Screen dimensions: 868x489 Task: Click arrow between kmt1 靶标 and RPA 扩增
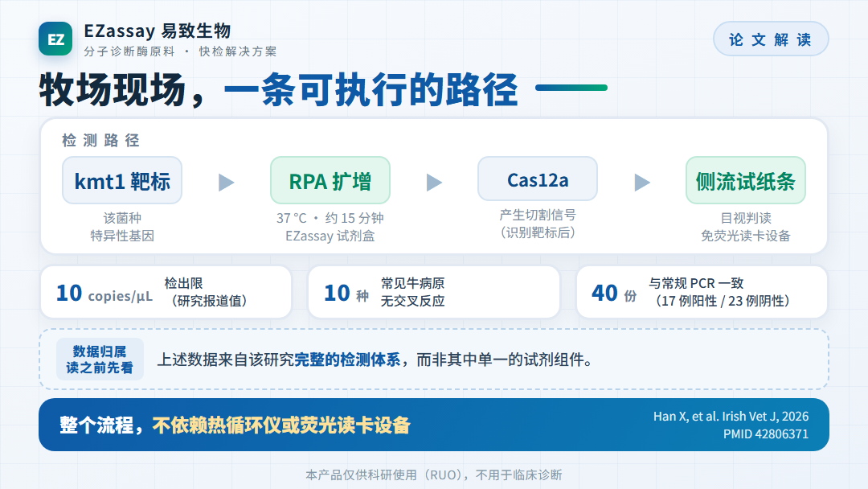click(226, 183)
